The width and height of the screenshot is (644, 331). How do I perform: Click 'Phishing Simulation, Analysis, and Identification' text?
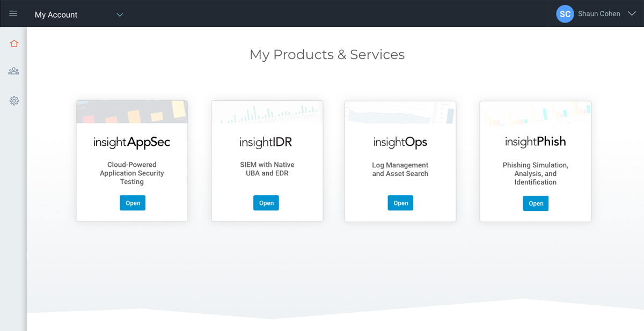(536, 174)
